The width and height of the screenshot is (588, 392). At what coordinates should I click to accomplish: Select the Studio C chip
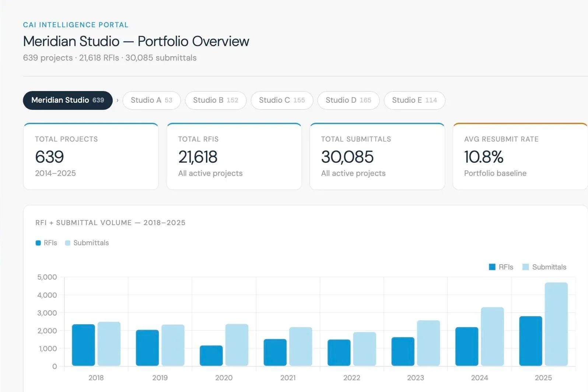tap(282, 100)
